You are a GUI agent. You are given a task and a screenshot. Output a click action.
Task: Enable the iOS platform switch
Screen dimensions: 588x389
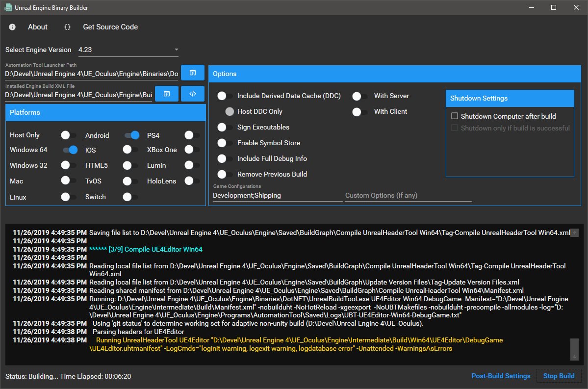click(x=130, y=150)
